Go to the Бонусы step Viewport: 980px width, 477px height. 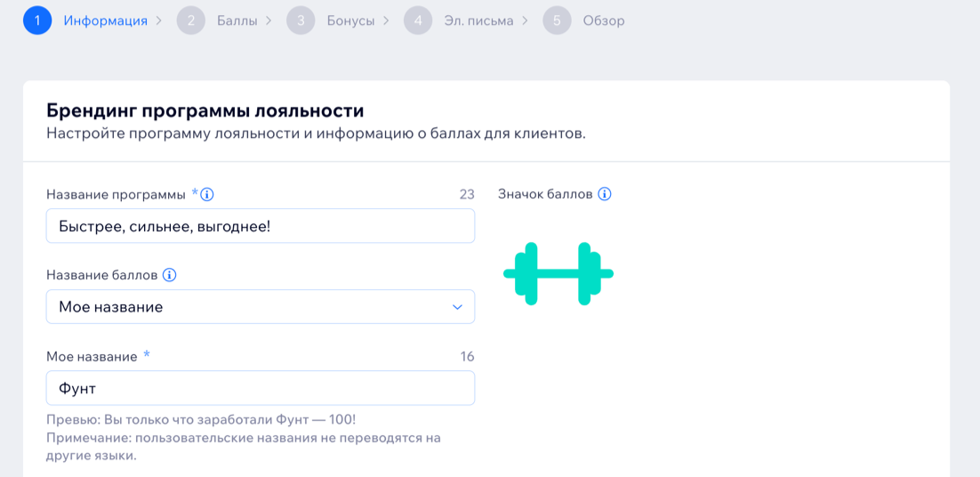(350, 20)
